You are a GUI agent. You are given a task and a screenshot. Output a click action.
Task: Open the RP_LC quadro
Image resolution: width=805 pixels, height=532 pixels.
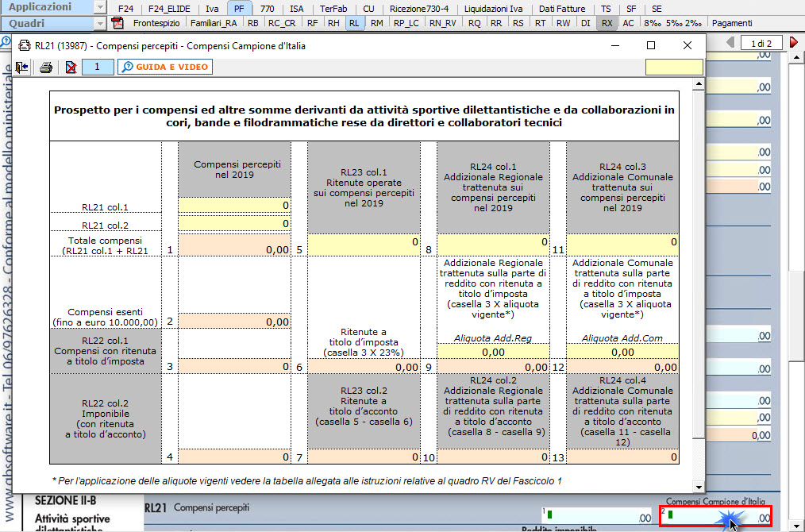coord(406,23)
